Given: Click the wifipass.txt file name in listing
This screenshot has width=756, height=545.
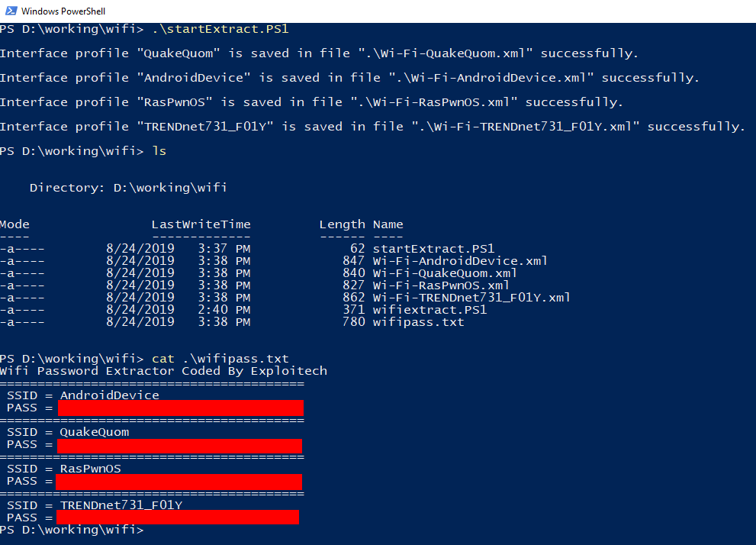Looking at the screenshot, I should point(418,321).
